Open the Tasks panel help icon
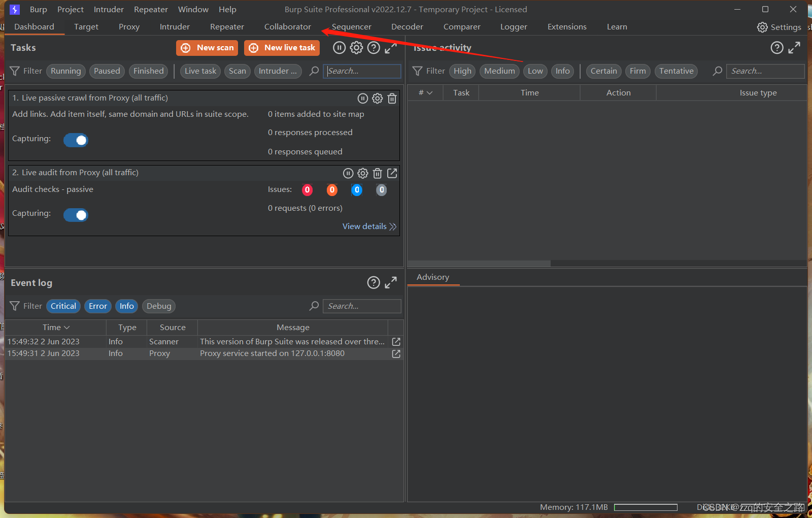 [374, 48]
